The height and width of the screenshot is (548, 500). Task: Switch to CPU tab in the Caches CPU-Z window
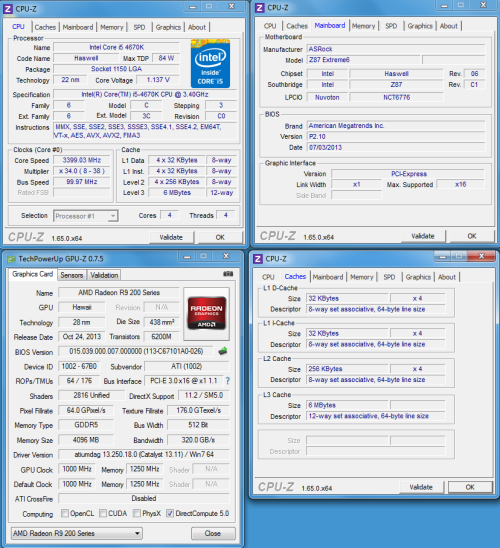[268, 277]
